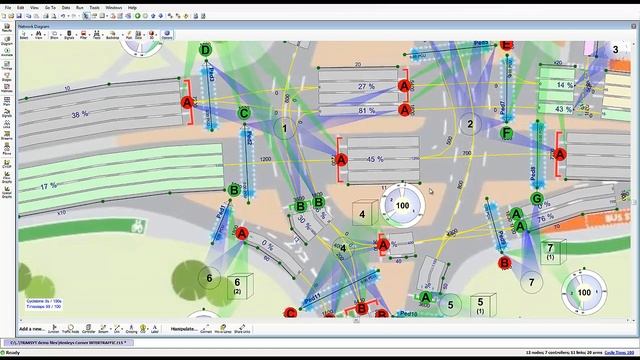640x360 pixels.
Task: Click the Open file icon in main toolbar
Action: [11, 16]
